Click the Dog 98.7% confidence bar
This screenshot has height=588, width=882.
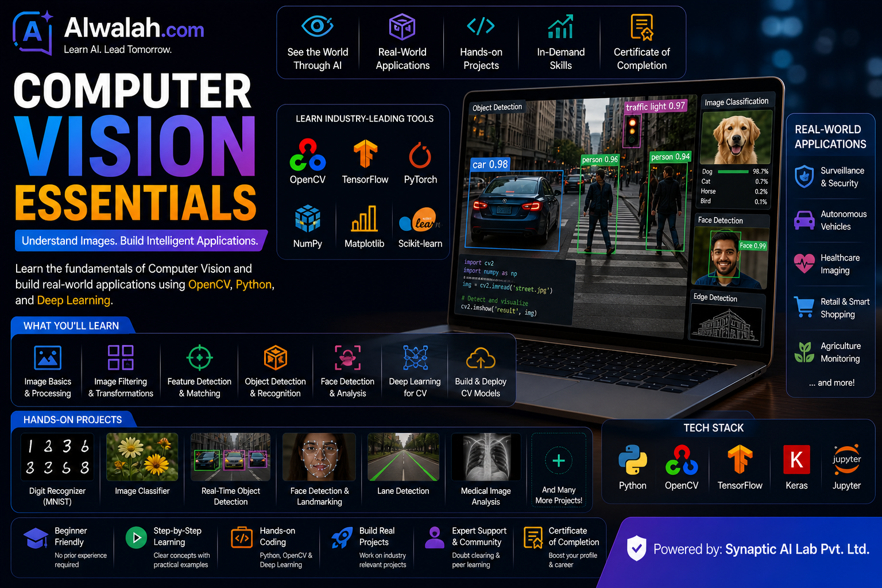click(733, 171)
